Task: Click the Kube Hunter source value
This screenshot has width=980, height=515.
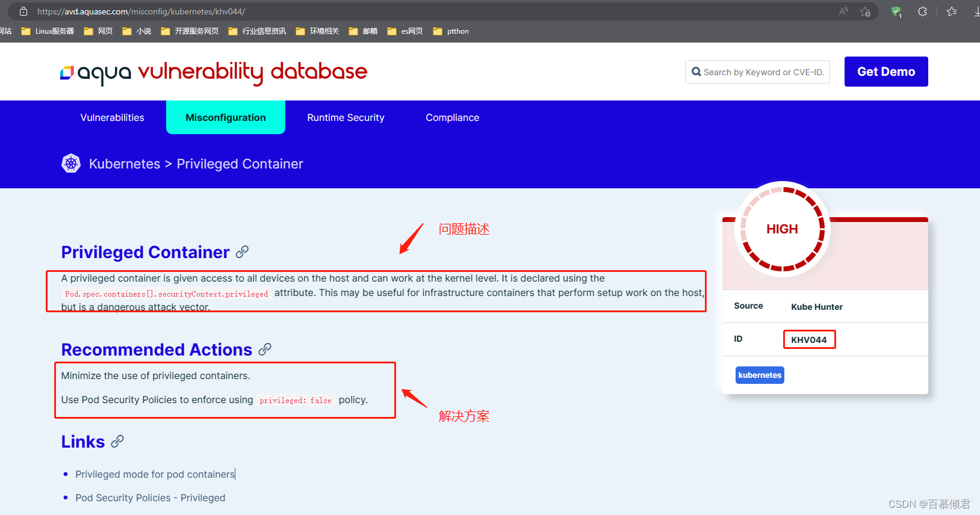Action: click(817, 307)
